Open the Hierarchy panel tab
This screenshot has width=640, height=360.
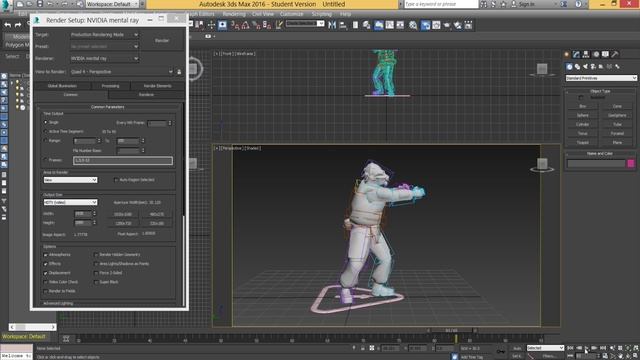[x=586, y=54]
